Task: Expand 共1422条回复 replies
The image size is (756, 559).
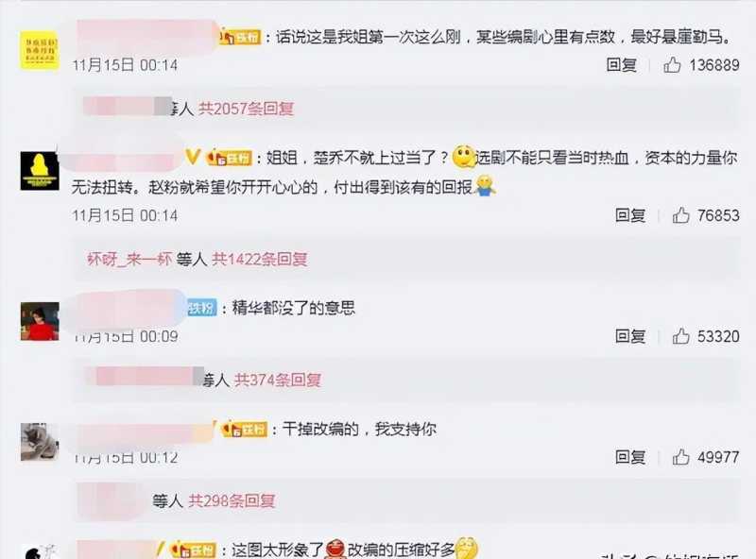Action: 260,260
